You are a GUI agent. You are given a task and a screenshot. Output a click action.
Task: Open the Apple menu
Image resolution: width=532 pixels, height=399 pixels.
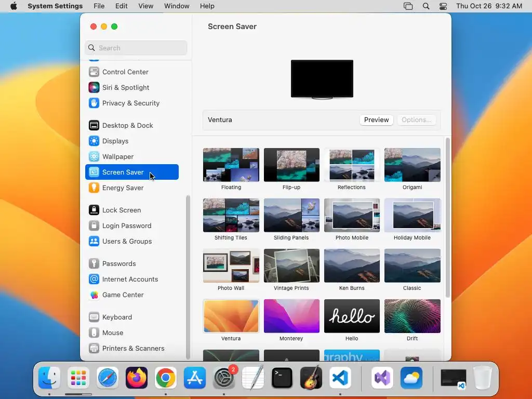(x=14, y=6)
